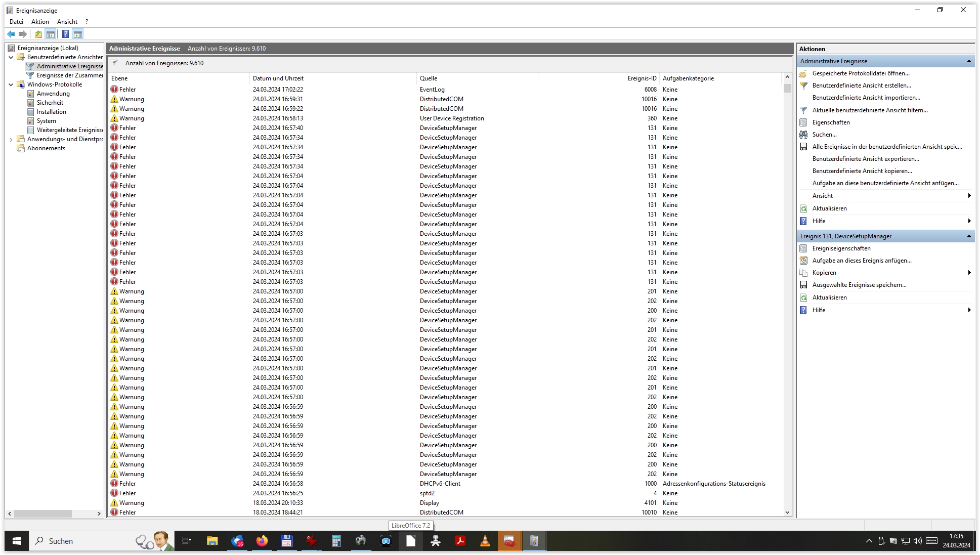This screenshot has height=555, width=980.
Task: Open Ereigniseigenschaften in the actions pane
Action: pyautogui.click(x=841, y=248)
